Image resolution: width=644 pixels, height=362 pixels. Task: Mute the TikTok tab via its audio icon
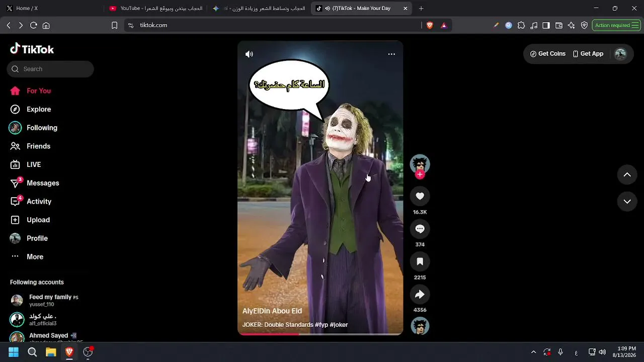(328, 9)
